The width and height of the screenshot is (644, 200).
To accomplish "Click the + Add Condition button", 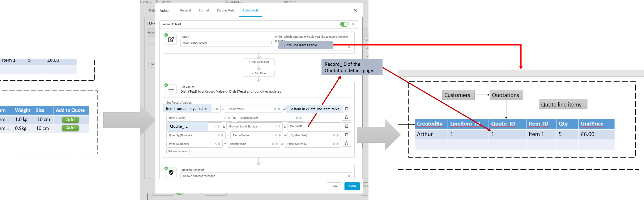I will click(259, 62).
